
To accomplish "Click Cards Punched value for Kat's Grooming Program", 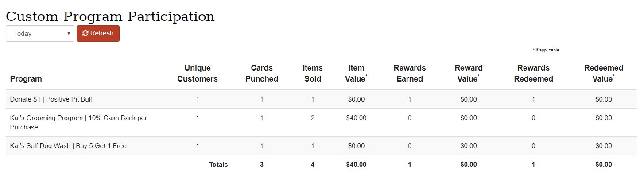I will pos(262,118).
